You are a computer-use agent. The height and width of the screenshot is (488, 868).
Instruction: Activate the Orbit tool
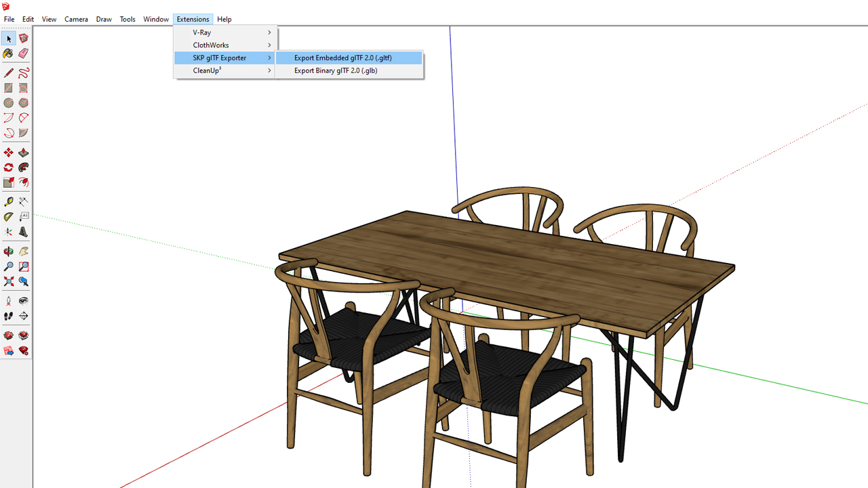coord(9,251)
